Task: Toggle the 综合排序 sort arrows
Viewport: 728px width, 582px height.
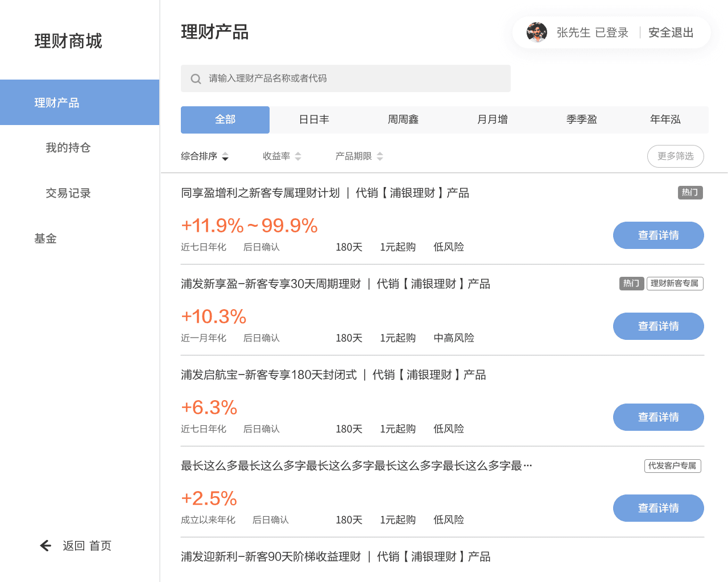Action: (225, 156)
